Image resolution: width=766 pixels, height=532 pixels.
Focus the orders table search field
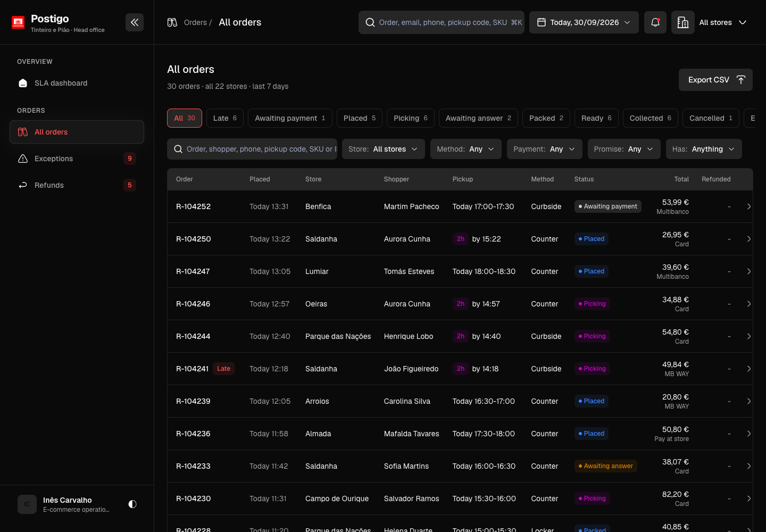pos(252,149)
